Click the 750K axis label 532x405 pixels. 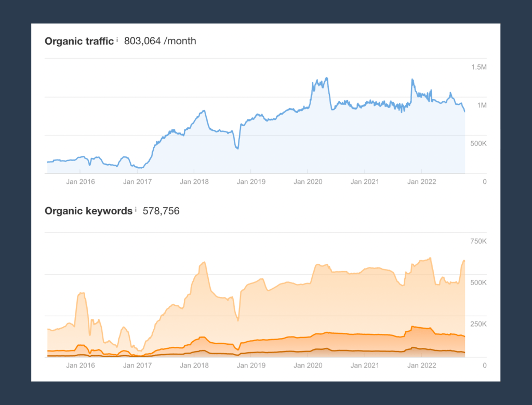[478, 241]
